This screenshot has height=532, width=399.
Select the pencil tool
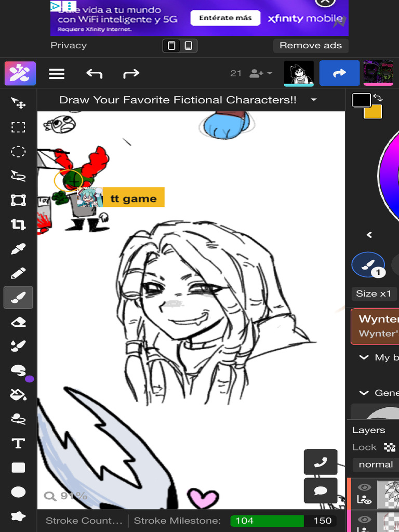click(x=18, y=273)
